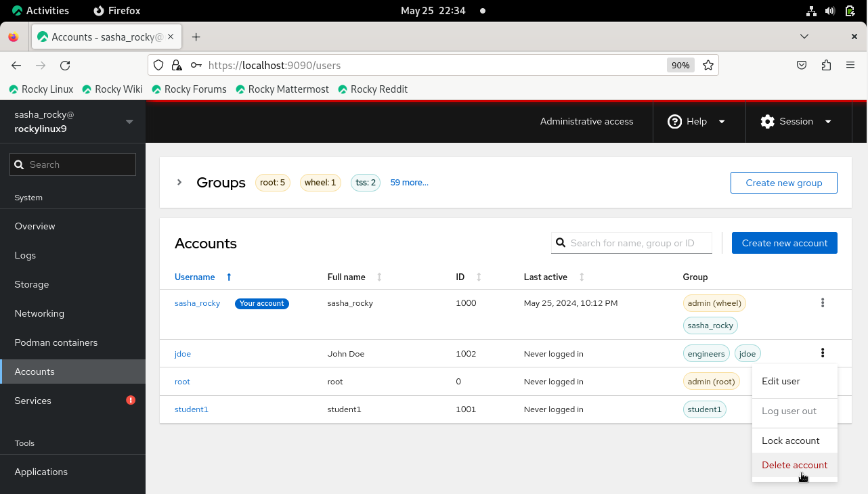Click the Save to Pocket icon
The image size is (868, 494).
click(801, 66)
